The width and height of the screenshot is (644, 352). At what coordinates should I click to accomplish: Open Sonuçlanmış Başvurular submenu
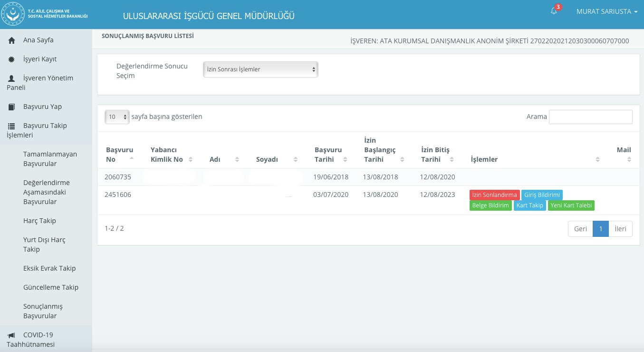(43, 311)
